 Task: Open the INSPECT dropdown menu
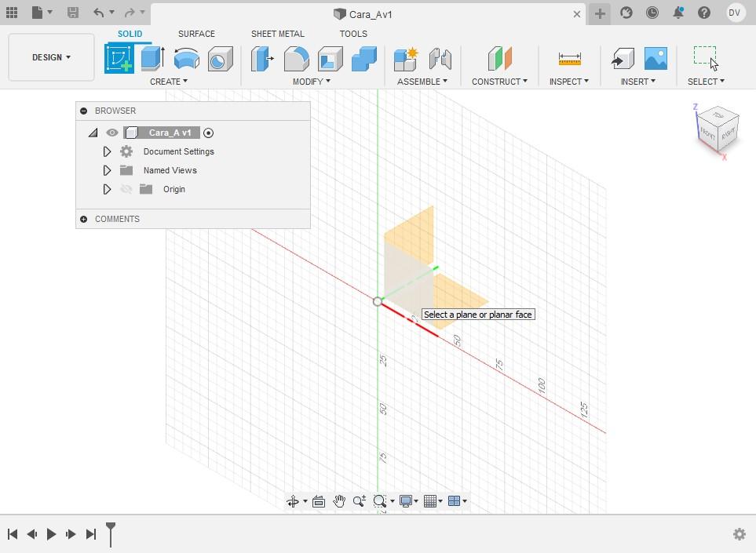pyautogui.click(x=569, y=82)
